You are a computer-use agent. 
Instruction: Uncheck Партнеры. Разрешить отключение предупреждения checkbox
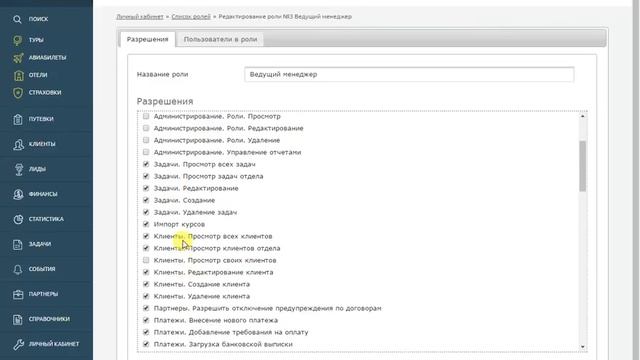tap(146, 308)
